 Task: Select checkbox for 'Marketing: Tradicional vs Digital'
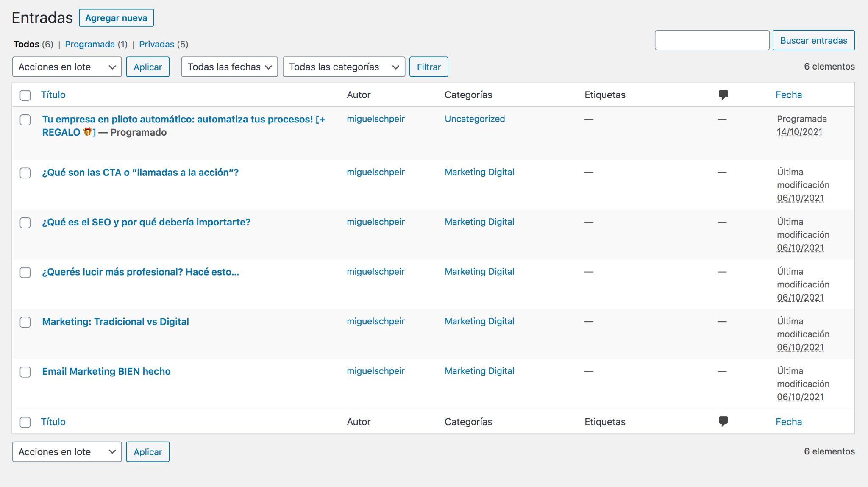click(25, 323)
